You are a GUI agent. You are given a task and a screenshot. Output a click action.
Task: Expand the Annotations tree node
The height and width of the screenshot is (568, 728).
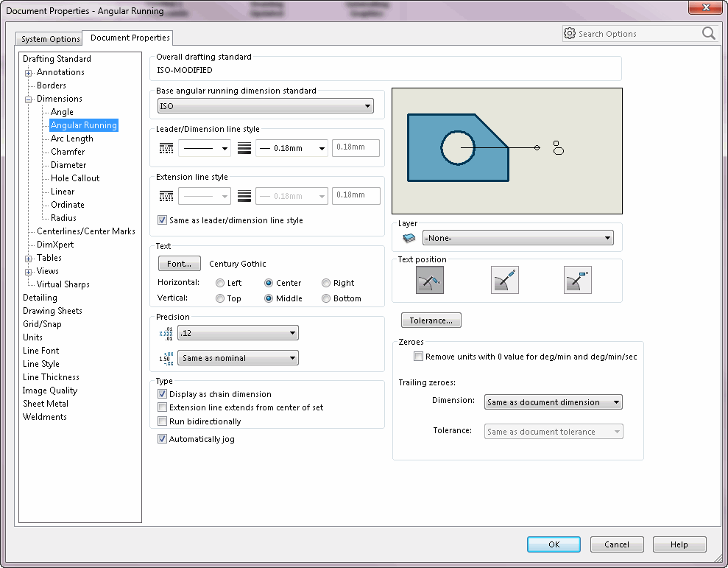[x=28, y=73]
